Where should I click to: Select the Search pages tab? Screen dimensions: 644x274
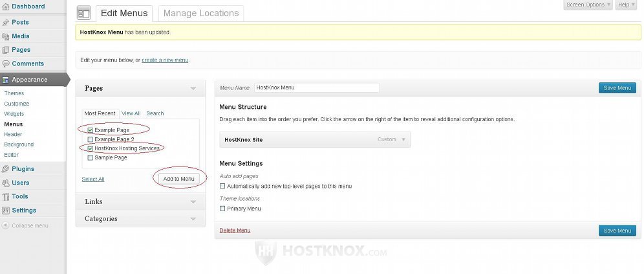155,113
